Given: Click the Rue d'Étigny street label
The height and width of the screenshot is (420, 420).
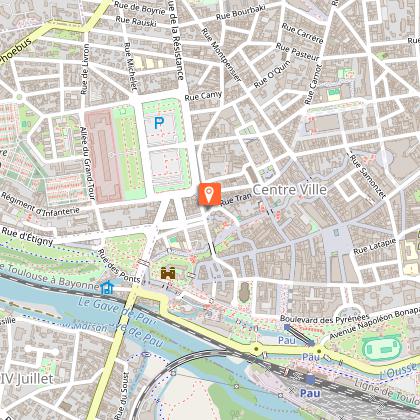Looking at the screenshot, I should click(27, 236).
